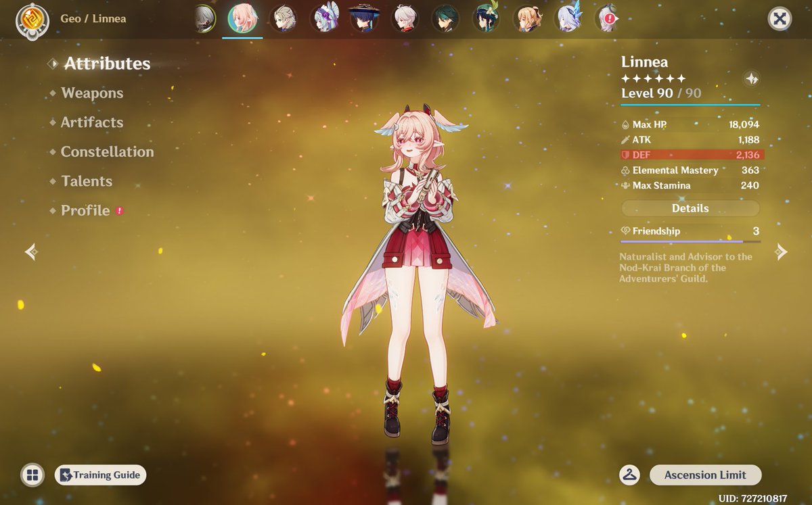Select the pink-haired Linnea avatar
The width and height of the screenshot is (812, 505).
[242, 18]
